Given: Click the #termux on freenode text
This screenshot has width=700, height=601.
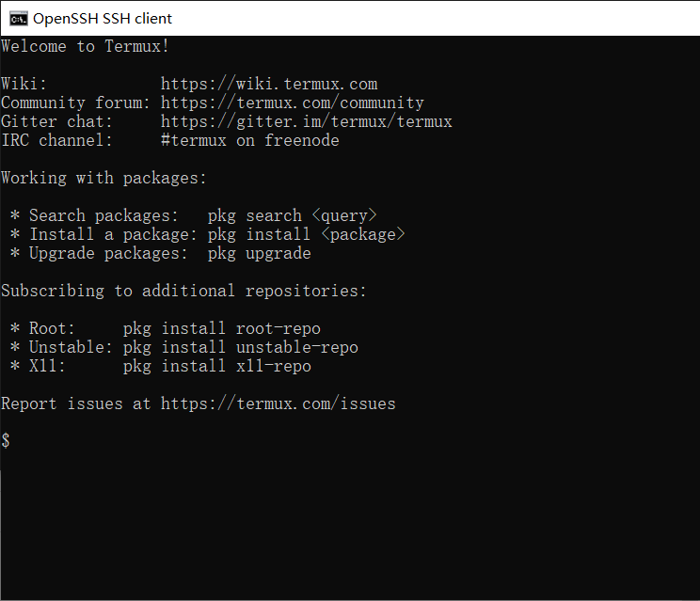Looking at the screenshot, I should [250, 140].
